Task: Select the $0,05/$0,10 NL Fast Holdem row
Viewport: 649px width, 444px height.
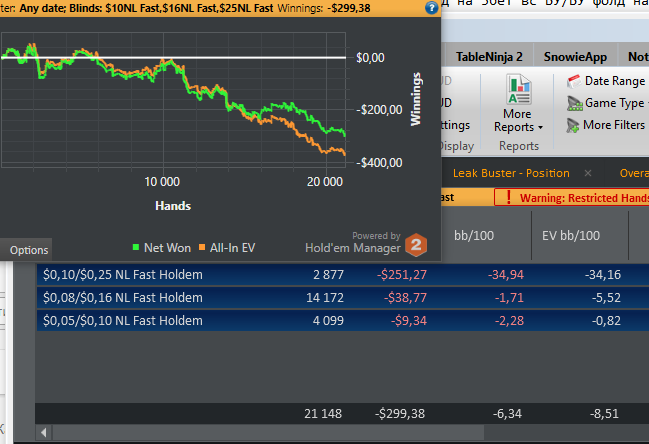Action: click(343, 321)
